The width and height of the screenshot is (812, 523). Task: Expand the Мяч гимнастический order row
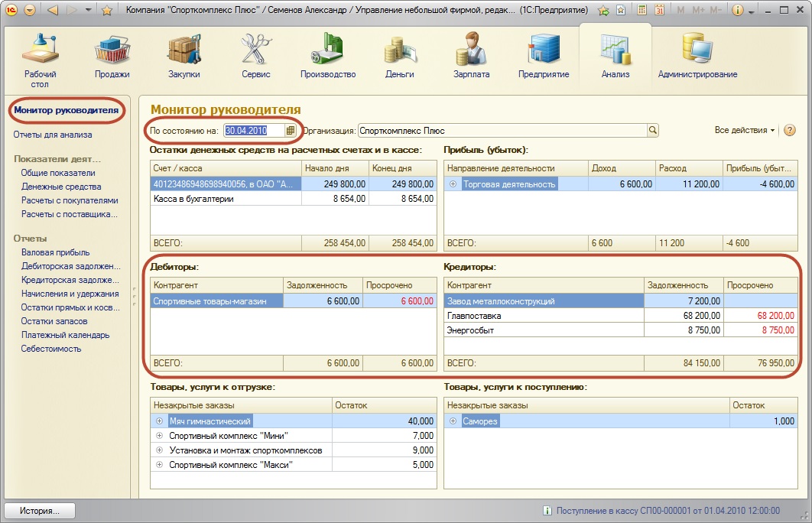[x=160, y=421]
